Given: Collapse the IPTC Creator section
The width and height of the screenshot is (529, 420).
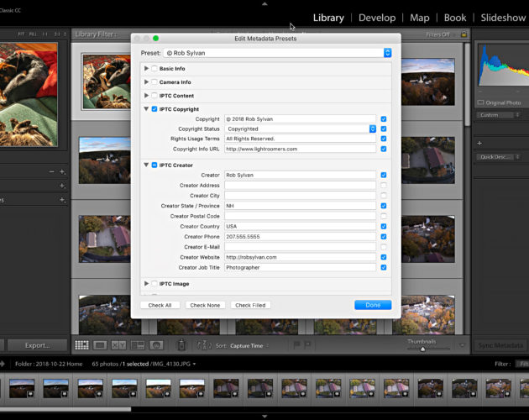Looking at the screenshot, I should point(146,165).
